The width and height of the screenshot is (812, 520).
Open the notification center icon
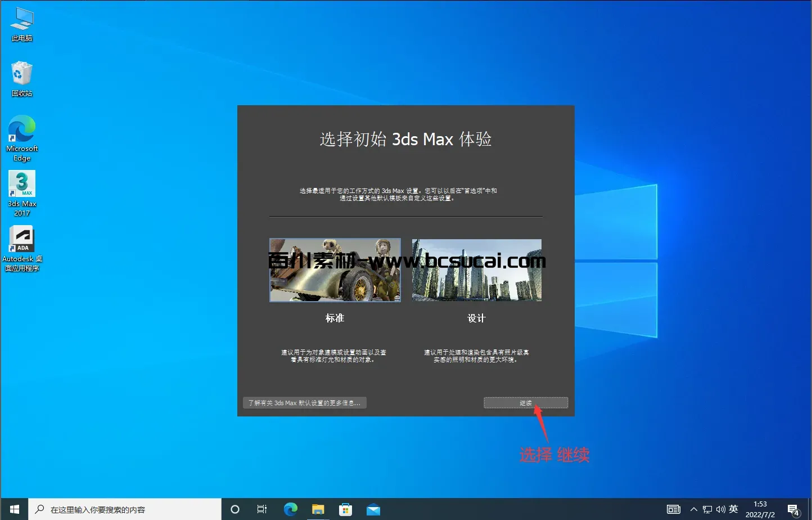click(794, 510)
